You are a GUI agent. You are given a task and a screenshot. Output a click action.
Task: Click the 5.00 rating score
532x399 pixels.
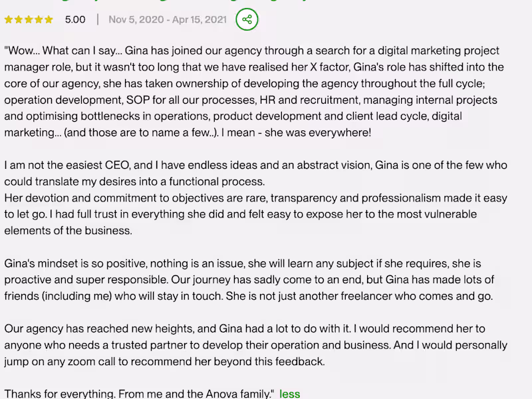(75, 19)
